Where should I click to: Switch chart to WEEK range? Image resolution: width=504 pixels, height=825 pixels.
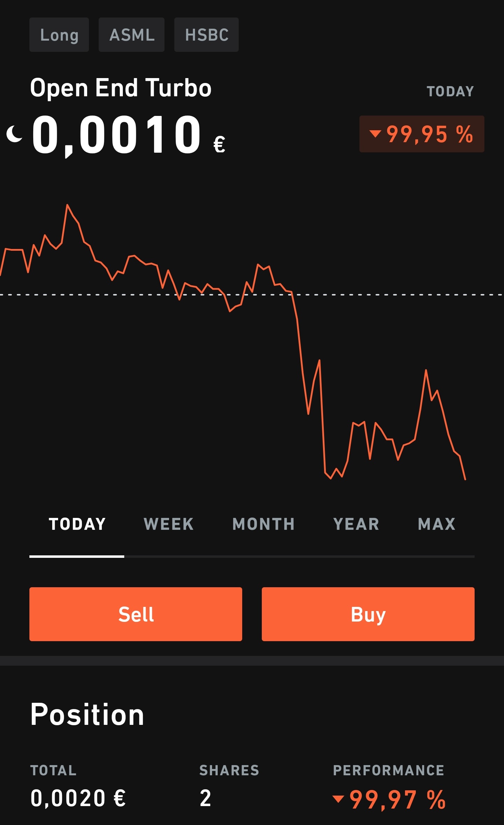tap(169, 524)
